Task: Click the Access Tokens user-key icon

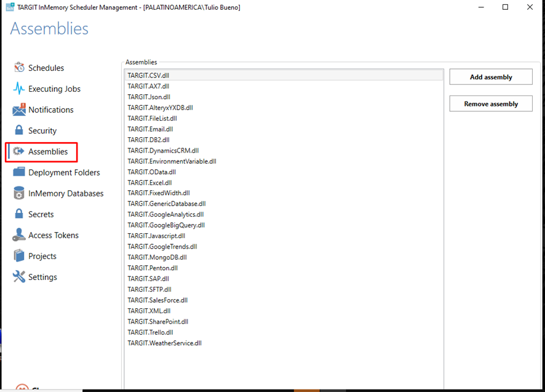Action: (x=19, y=235)
